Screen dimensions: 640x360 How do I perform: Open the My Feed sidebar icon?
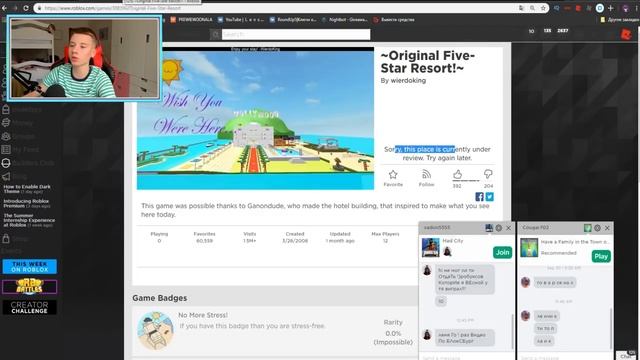click(x=6, y=149)
